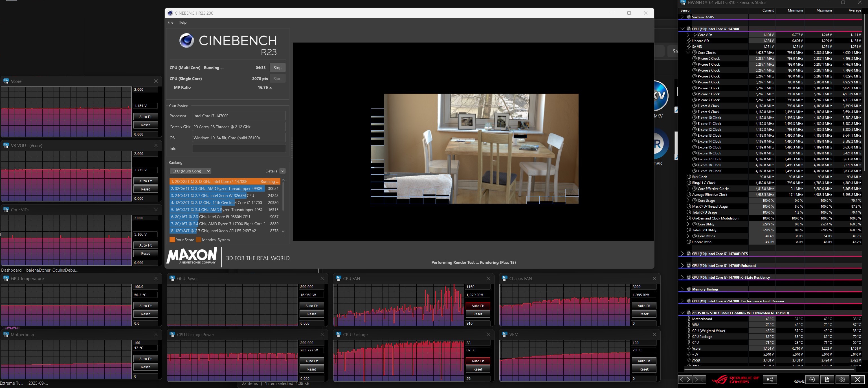Close the GPU Temperature graph window
868x388 pixels.
(156, 278)
